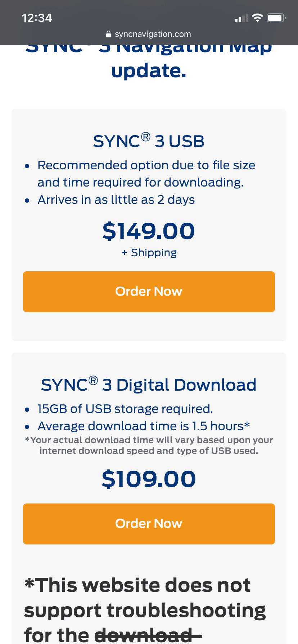298x644 pixels.
Task: Tap the Arrives in 2 days bullet
Action: [116, 200]
